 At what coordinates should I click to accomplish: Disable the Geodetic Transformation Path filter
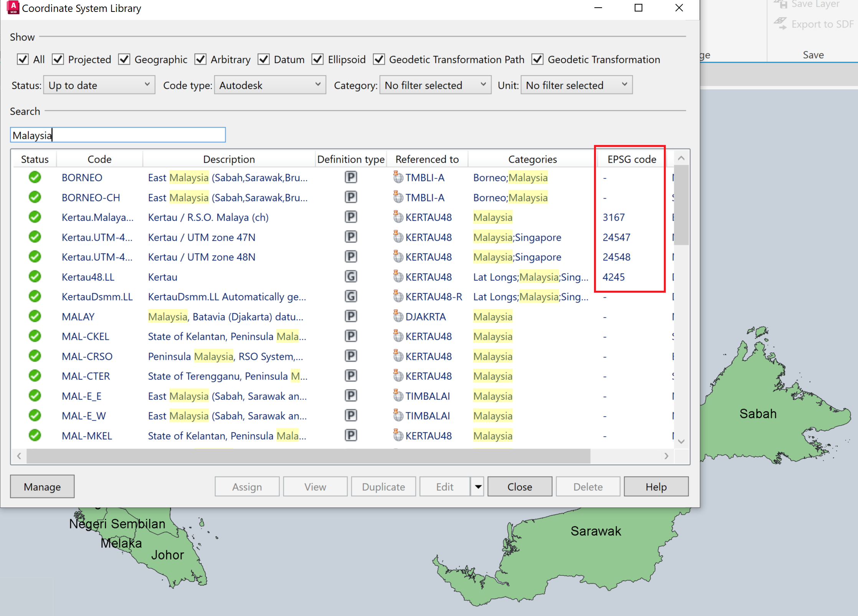coord(379,59)
